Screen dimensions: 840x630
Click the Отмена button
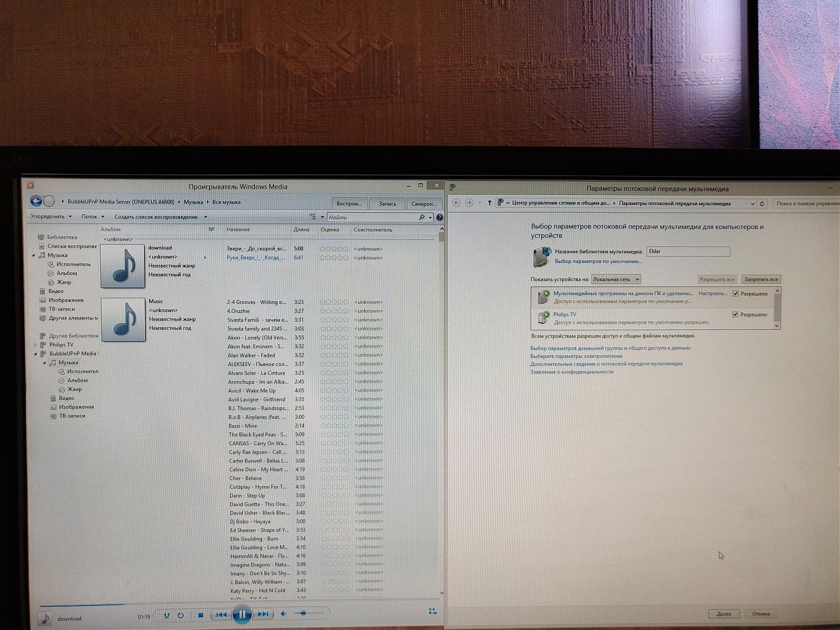tap(761, 614)
